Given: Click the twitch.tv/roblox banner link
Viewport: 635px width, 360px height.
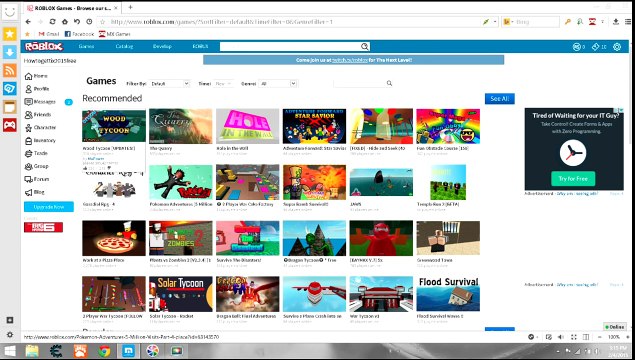Looking at the screenshot, I should (x=349, y=60).
